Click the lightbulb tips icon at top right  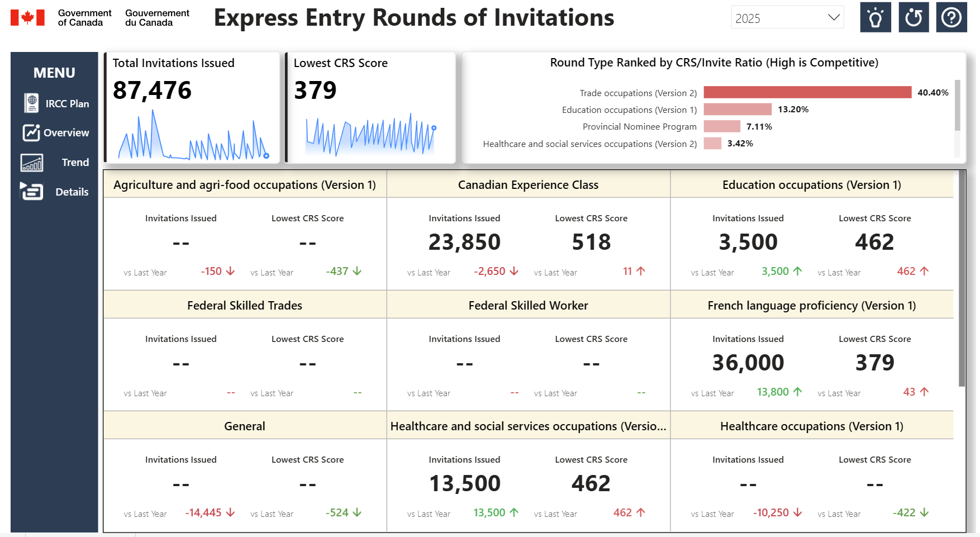pos(875,17)
